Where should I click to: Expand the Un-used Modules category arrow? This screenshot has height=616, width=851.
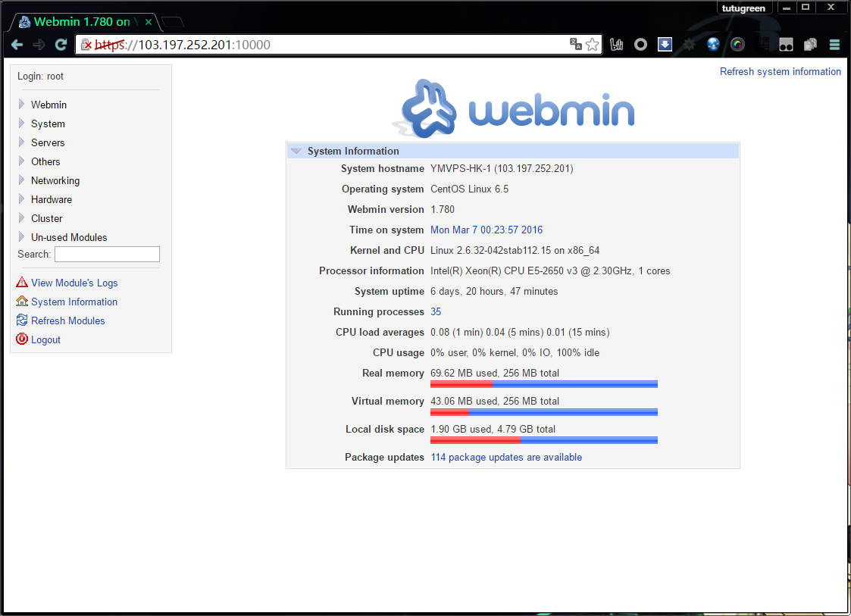tap(22, 237)
